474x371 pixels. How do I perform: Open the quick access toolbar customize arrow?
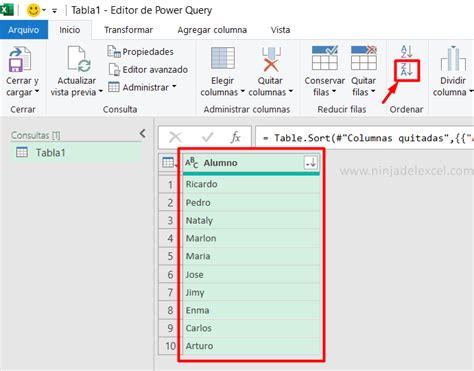pos(54,11)
